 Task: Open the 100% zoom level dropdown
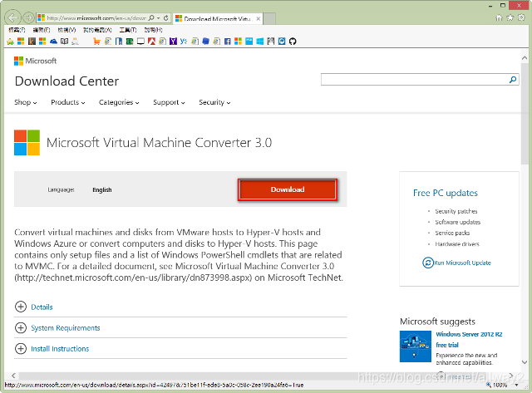517,386
